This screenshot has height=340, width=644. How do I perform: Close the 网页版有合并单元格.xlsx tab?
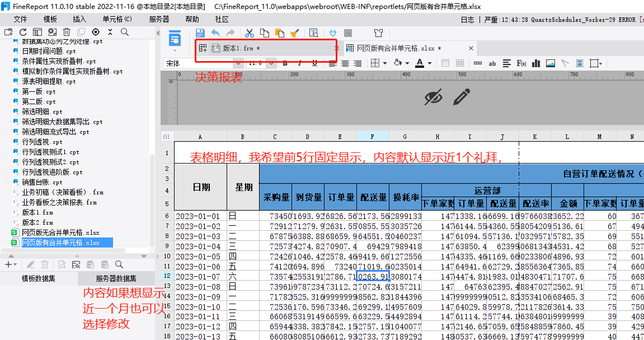tap(471, 49)
